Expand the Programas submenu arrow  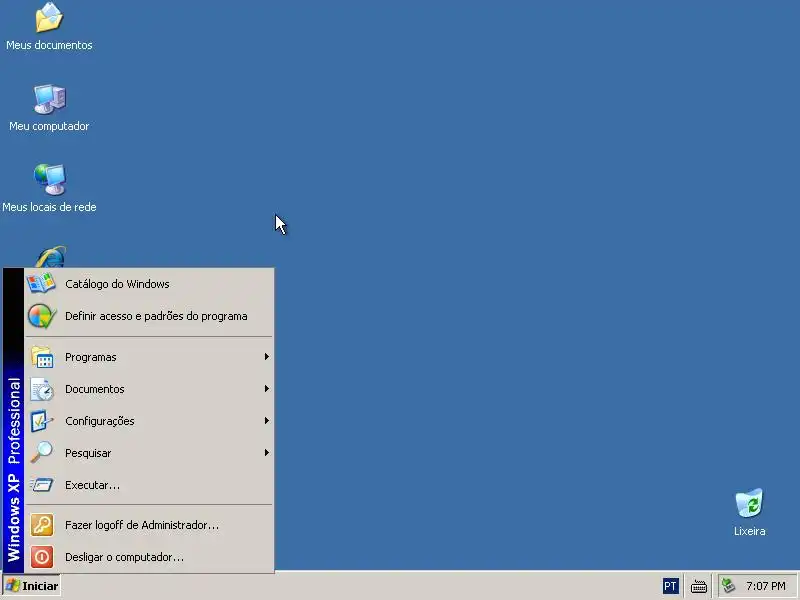point(266,357)
